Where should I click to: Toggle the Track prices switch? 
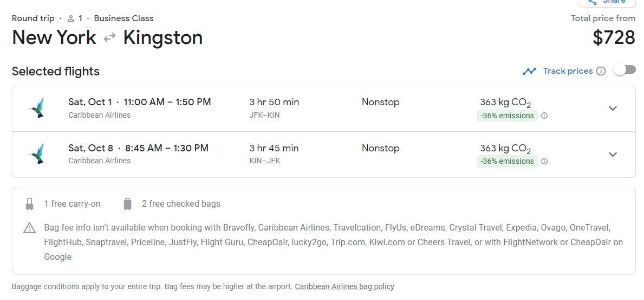625,70
